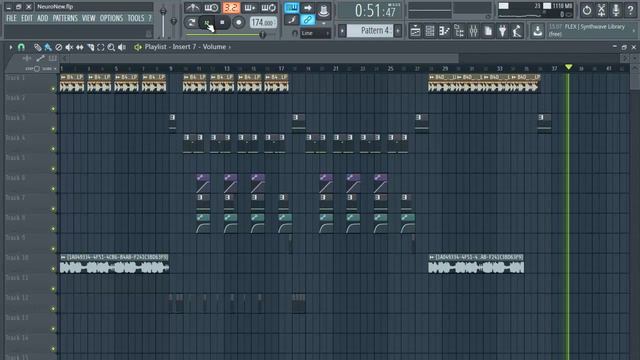Select the playlist Paint brush tool
Viewport: 640px width, 360px height.
48,47
